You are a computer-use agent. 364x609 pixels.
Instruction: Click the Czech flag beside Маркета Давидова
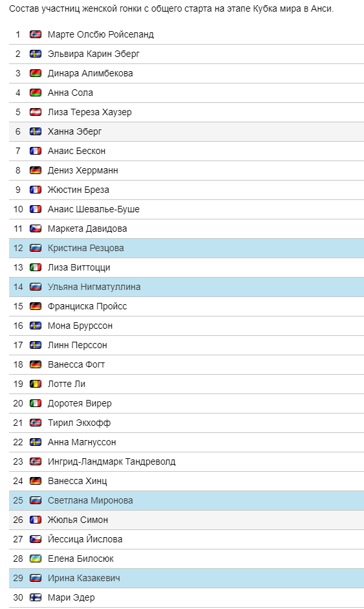pyautogui.click(x=36, y=228)
